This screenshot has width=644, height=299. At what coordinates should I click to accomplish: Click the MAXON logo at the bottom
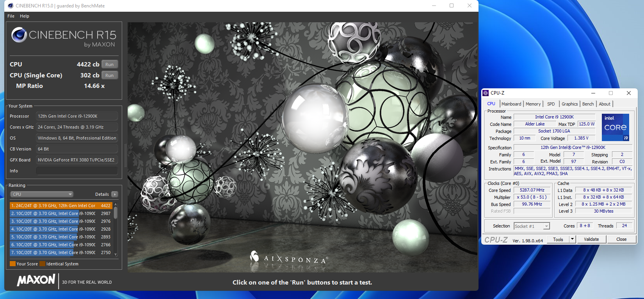[x=36, y=280]
